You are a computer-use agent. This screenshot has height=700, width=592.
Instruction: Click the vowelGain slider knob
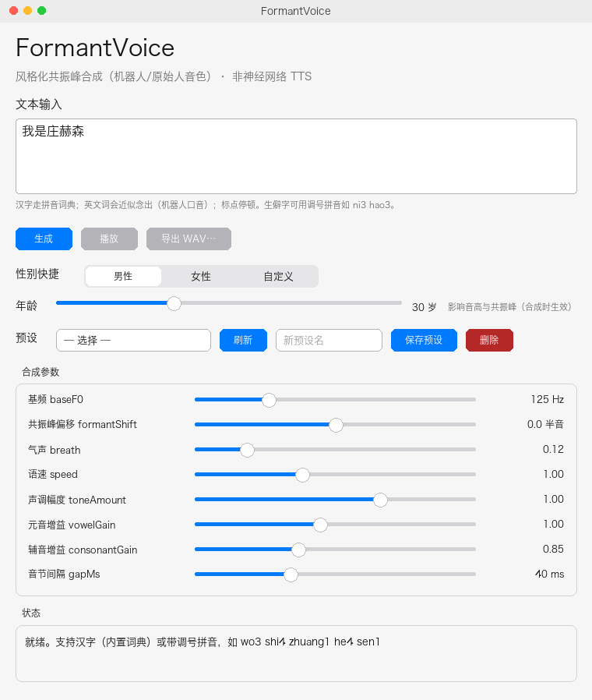[320, 525]
